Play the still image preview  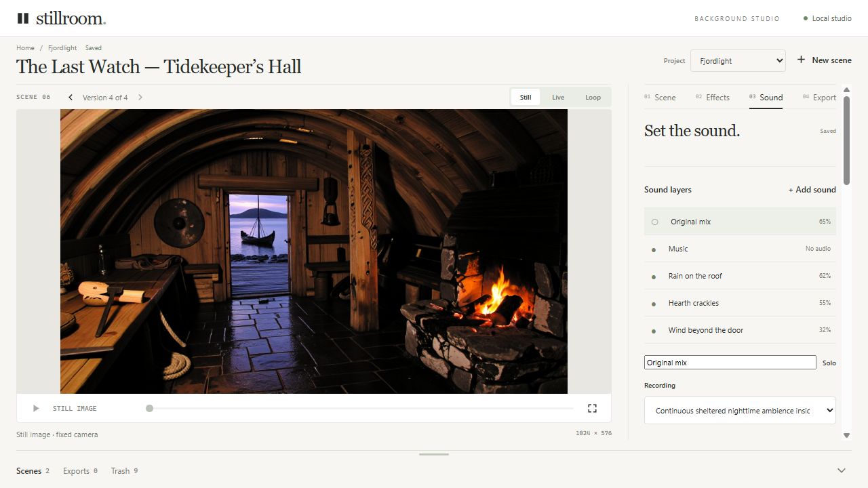36,408
